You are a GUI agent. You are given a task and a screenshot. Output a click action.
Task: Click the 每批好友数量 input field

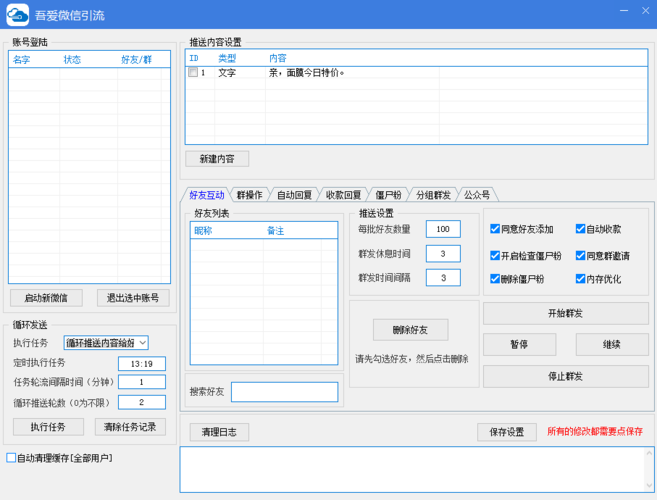point(443,229)
